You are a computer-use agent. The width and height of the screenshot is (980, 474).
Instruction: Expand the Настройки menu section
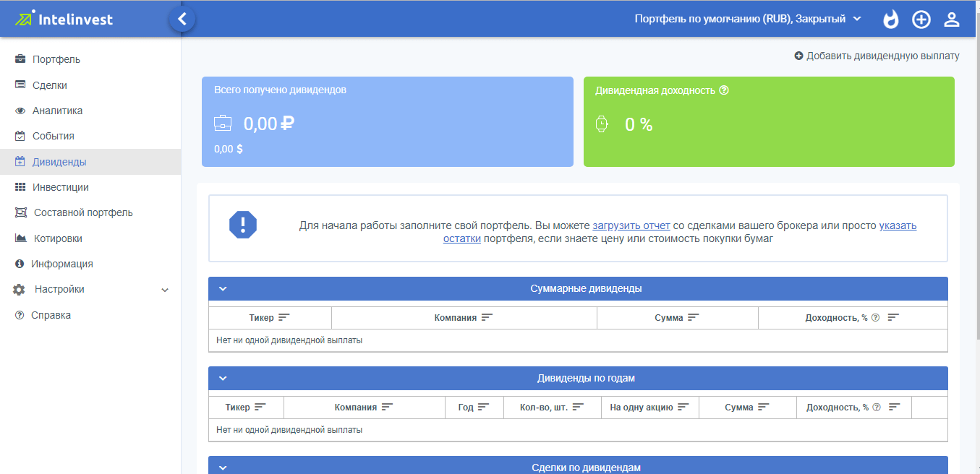(164, 290)
